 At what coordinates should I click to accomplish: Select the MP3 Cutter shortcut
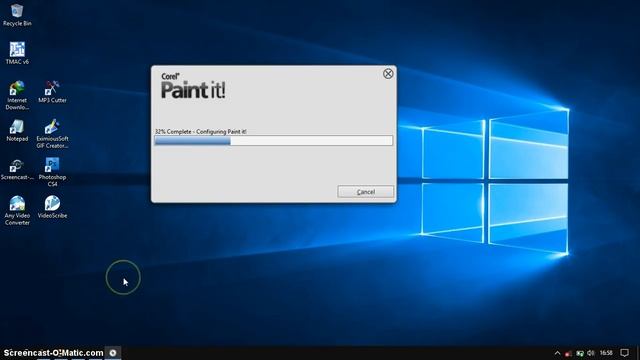tap(52, 92)
